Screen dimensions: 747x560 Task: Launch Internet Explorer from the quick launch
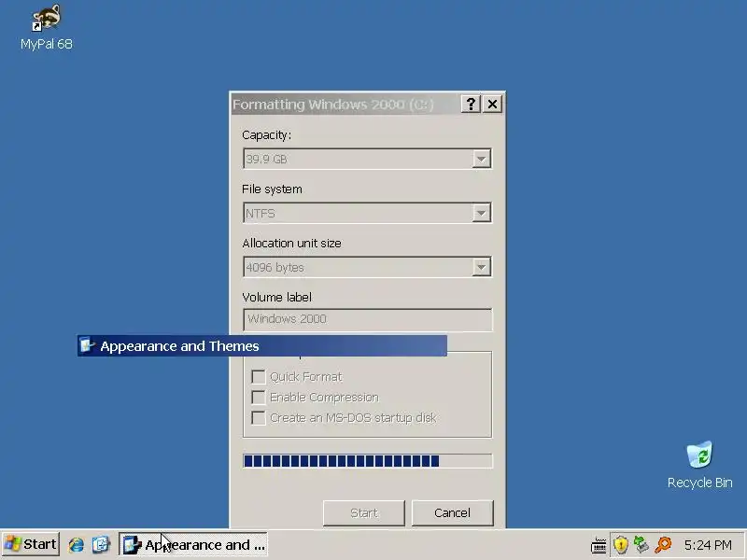pyautogui.click(x=77, y=544)
